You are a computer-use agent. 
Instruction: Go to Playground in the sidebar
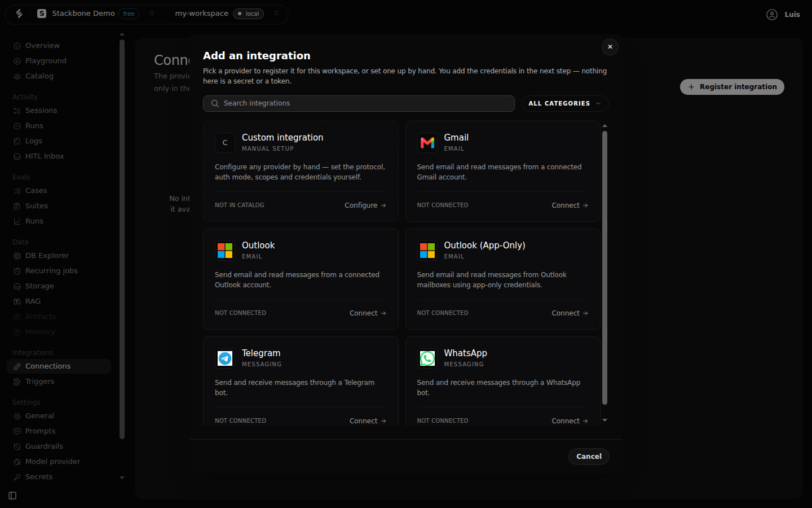point(59,61)
